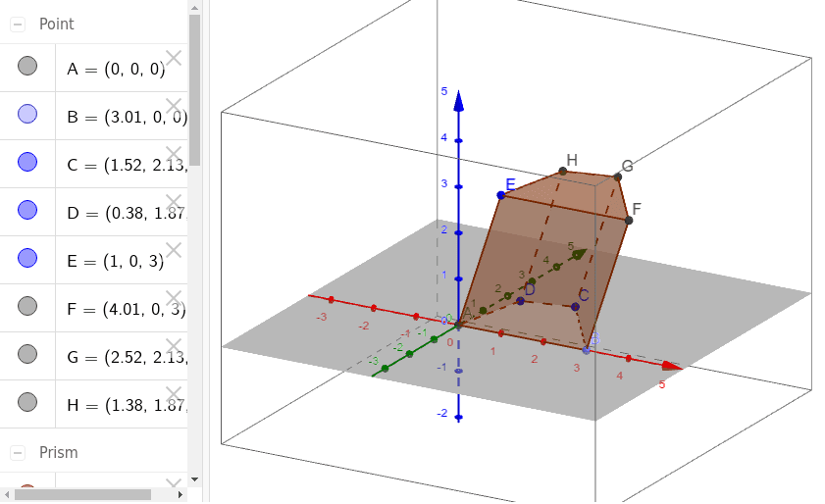The width and height of the screenshot is (825, 504).
Task: Select the B = (3.01, 0, 0) entry
Action: pos(127,117)
